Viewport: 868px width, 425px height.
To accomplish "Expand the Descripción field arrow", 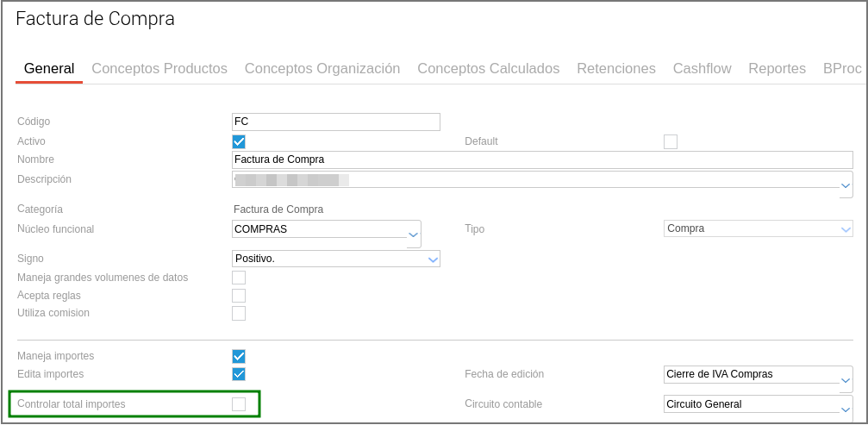I will pyautogui.click(x=846, y=184).
